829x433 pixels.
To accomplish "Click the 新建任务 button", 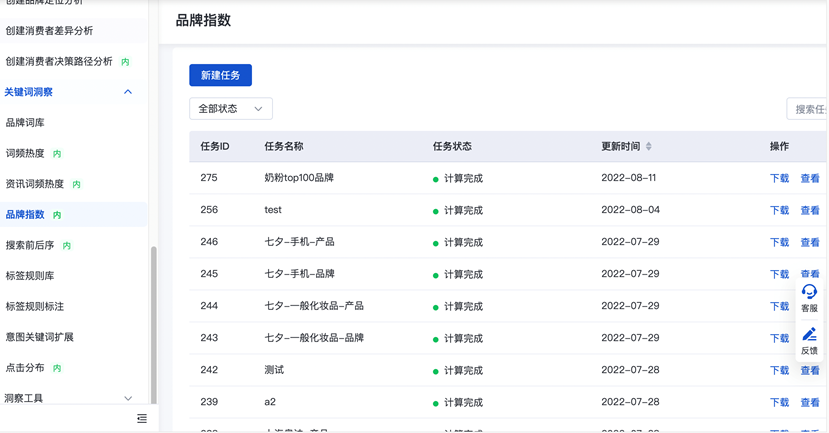I will pyautogui.click(x=220, y=76).
